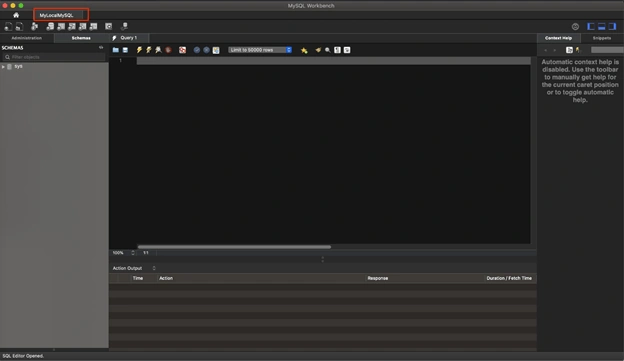Go back in context help history
This screenshot has height=361, width=624.
545,50
